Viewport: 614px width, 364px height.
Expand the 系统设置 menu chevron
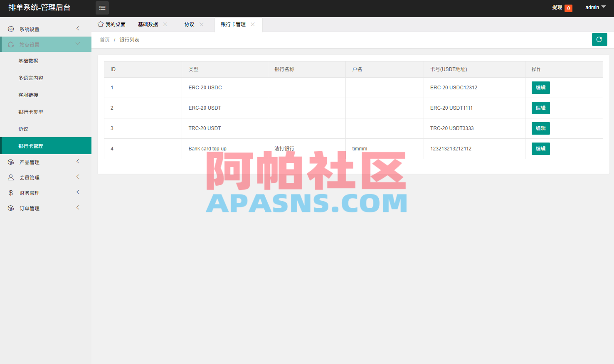coord(78,28)
